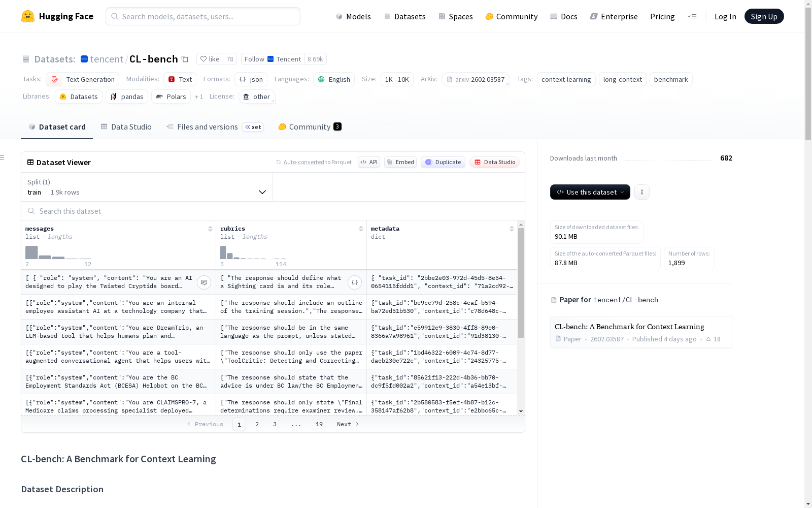
Task: Expand the Split train selector
Action: [147, 187]
